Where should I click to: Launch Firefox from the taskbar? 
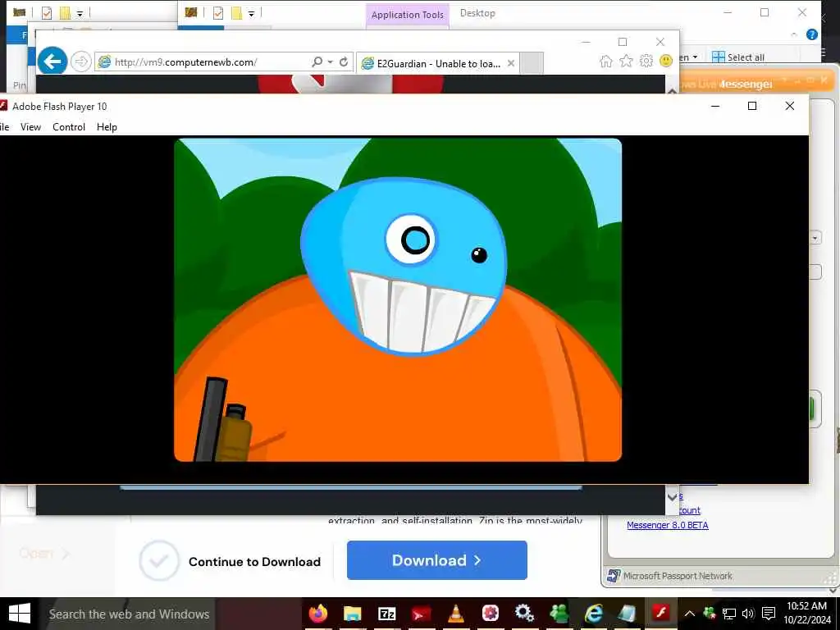pos(318,613)
